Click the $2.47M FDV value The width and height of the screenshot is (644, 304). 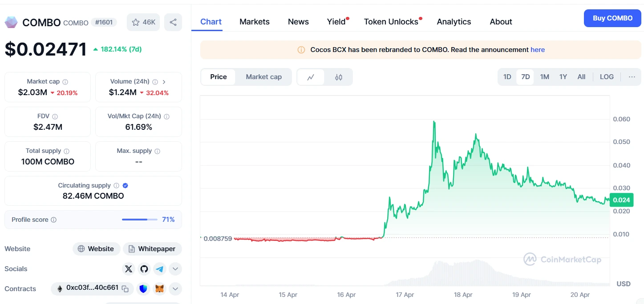48,127
